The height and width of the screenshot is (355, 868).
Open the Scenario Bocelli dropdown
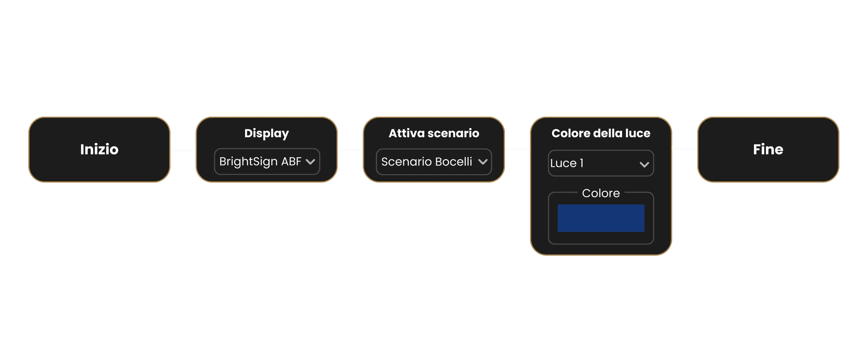(x=434, y=162)
